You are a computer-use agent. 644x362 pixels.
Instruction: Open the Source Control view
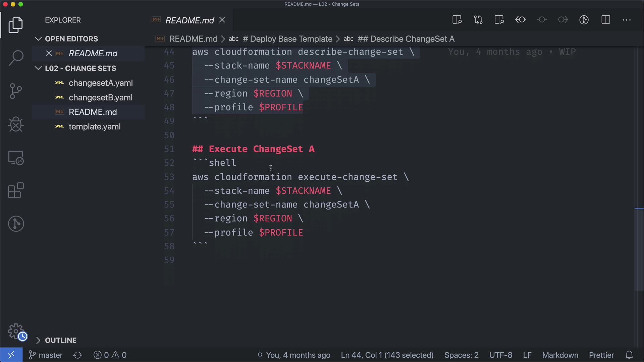click(x=16, y=91)
